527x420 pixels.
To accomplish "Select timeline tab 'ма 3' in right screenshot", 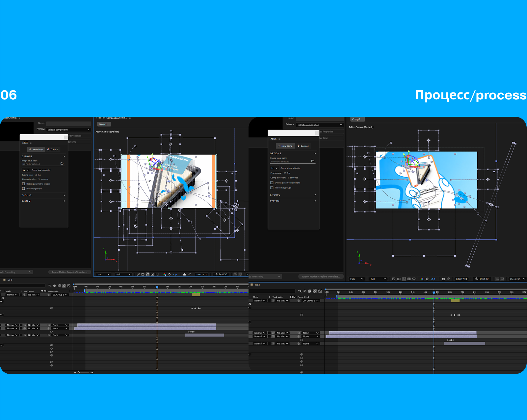I will tap(257, 285).
